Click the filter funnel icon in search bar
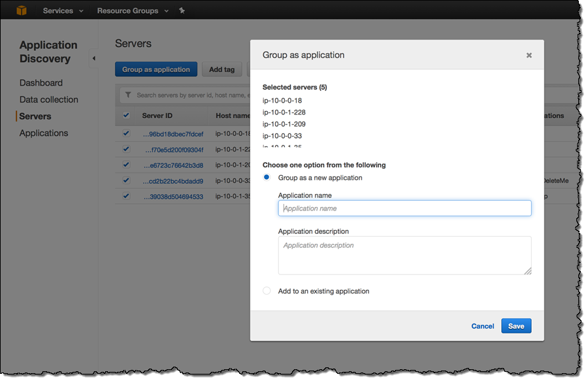This screenshot has width=588, height=381. [128, 95]
